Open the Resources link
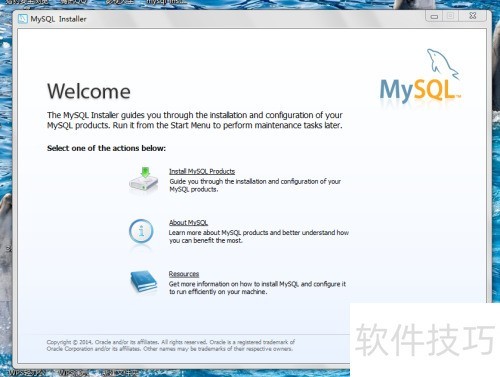500x377 pixels. pyautogui.click(x=184, y=274)
